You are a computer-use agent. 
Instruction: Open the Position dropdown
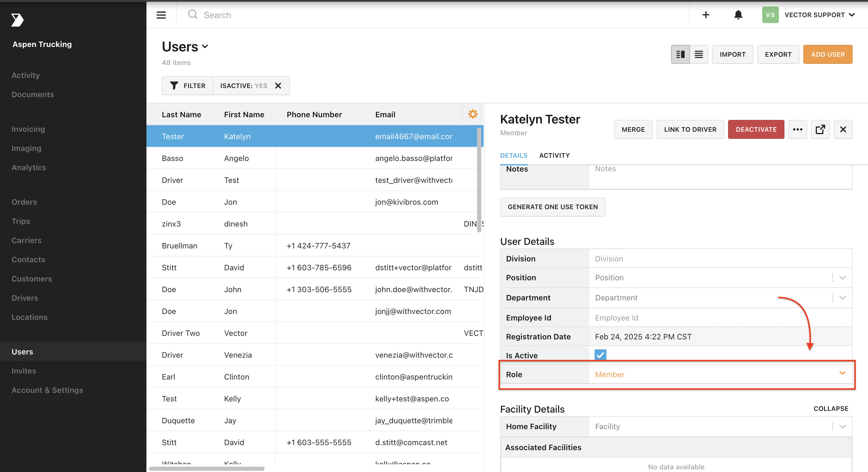842,277
